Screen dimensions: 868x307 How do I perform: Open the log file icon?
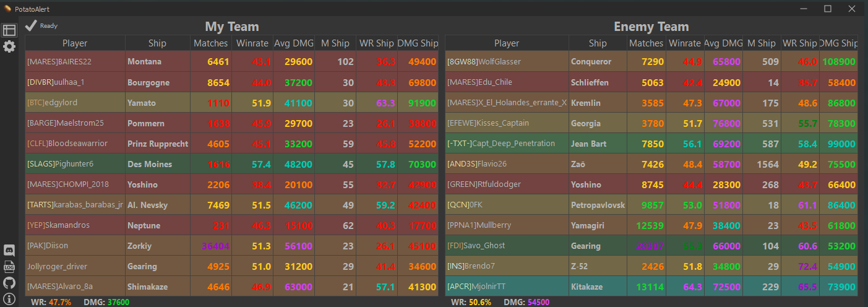(9, 267)
